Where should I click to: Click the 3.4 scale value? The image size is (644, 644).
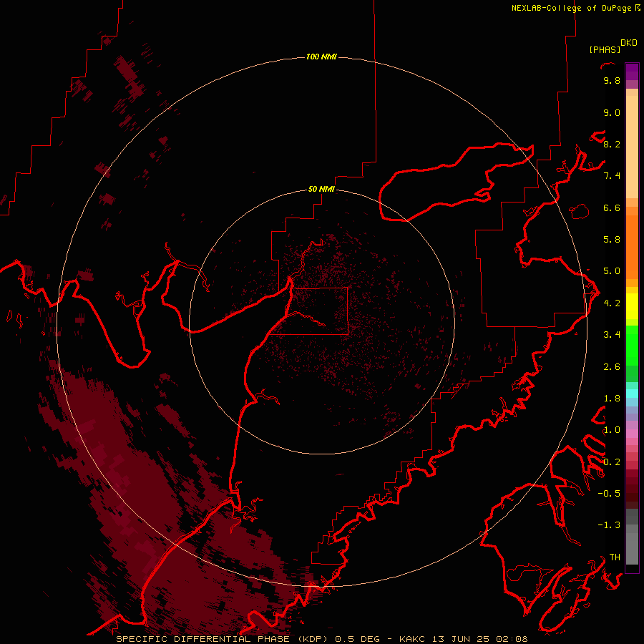(x=612, y=335)
